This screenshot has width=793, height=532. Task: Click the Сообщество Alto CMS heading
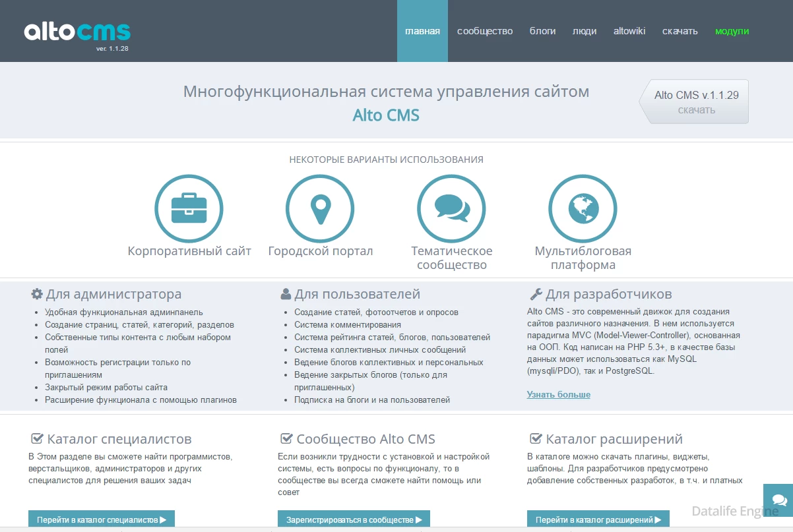click(x=366, y=439)
